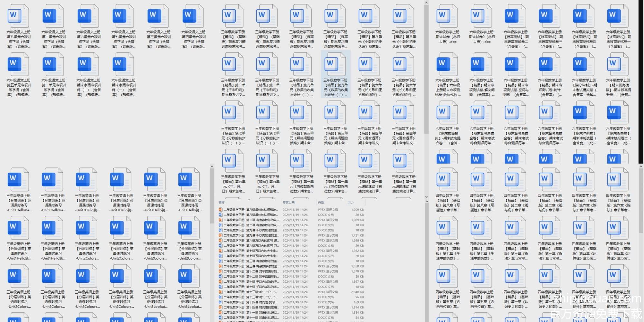Sort list by 名称 column header

click(x=222, y=202)
